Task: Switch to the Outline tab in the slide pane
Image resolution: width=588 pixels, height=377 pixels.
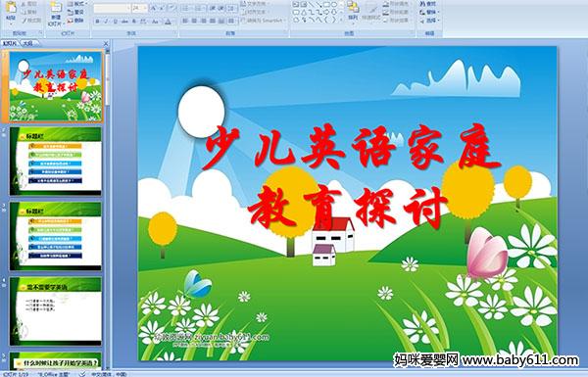Action: coord(28,43)
